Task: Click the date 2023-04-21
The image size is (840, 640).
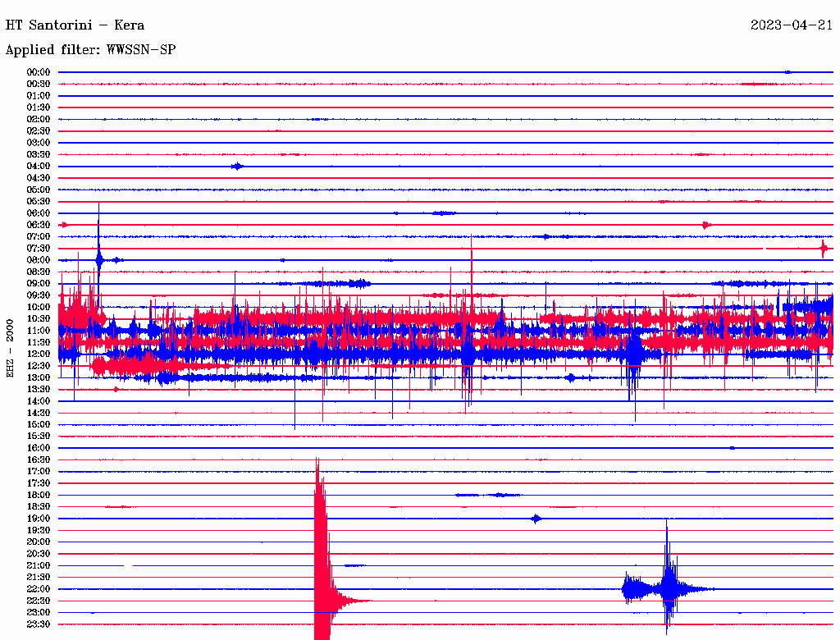Action: 792,25
